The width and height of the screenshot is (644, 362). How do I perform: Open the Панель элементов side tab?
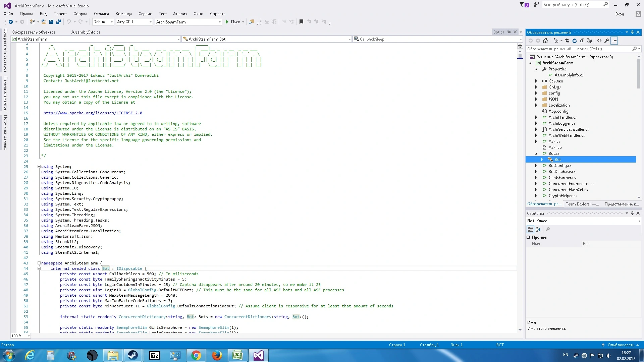(x=5, y=94)
